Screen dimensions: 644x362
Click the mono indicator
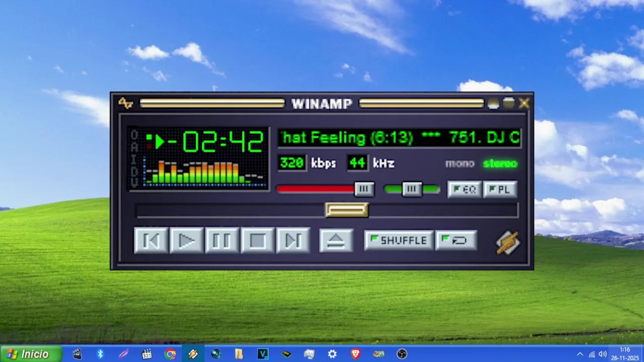460,163
